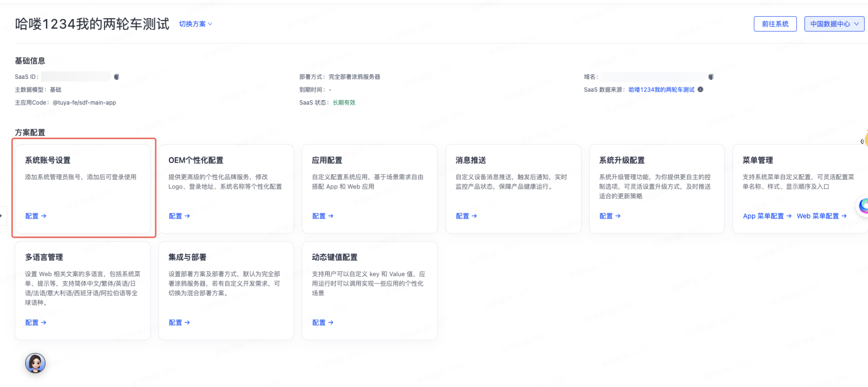Click the arrow icon on OEM个性化配置 配置 link

click(188, 216)
